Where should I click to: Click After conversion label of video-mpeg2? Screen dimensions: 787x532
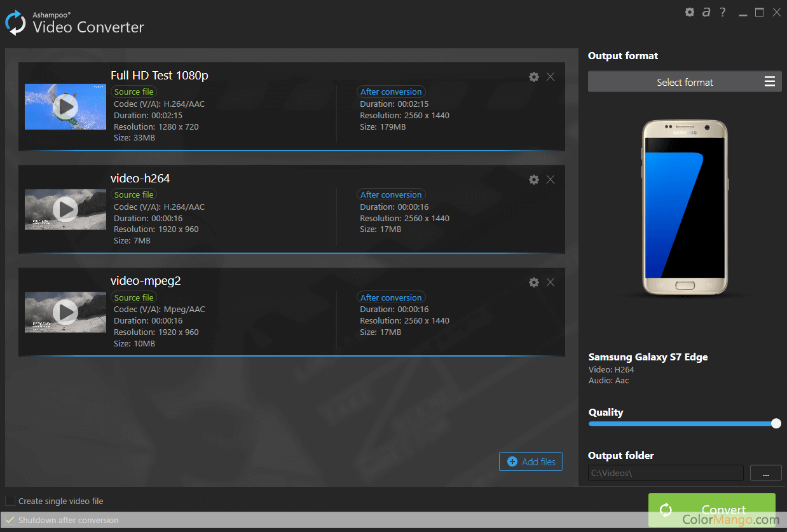(391, 297)
